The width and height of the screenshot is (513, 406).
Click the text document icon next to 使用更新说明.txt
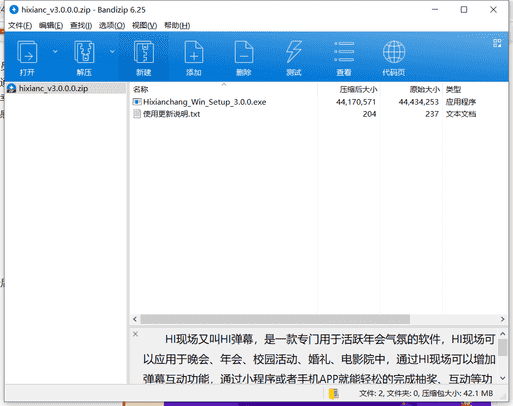137,114
